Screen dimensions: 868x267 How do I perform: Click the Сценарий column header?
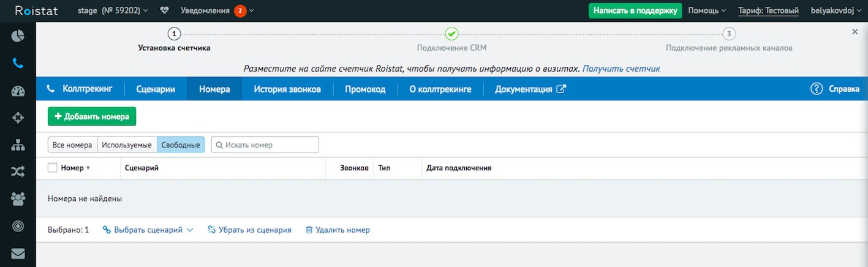point(142,168)
